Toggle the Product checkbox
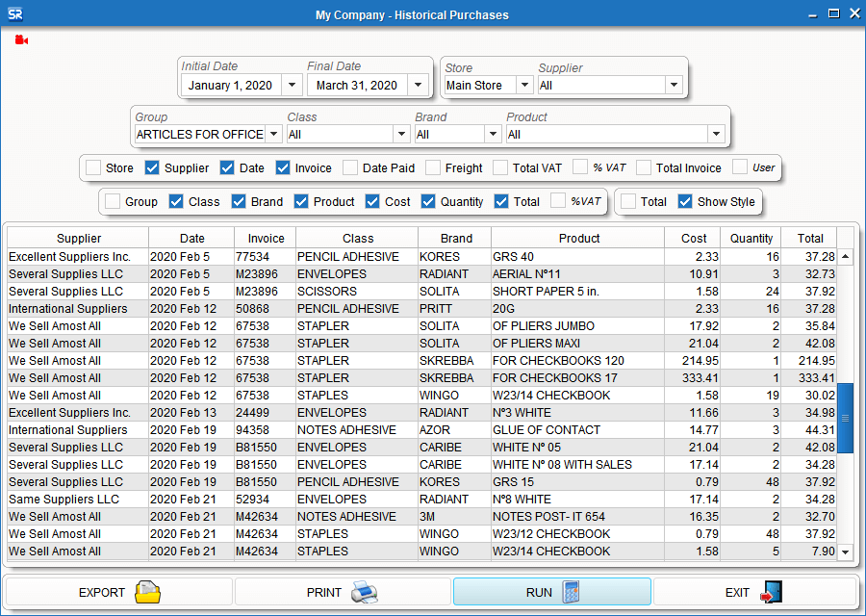 click(x=301, y=201)
